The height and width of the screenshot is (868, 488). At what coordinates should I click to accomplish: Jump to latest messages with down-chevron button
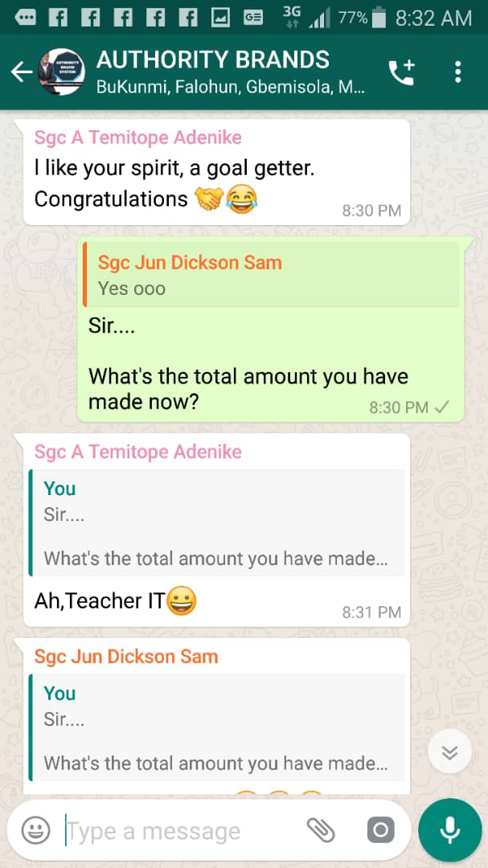[449, 751]
